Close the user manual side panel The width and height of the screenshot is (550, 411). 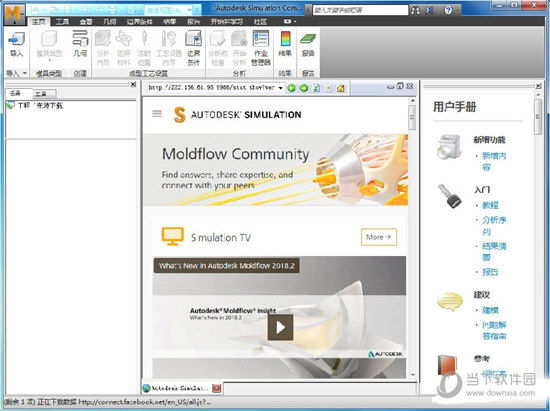538,86
